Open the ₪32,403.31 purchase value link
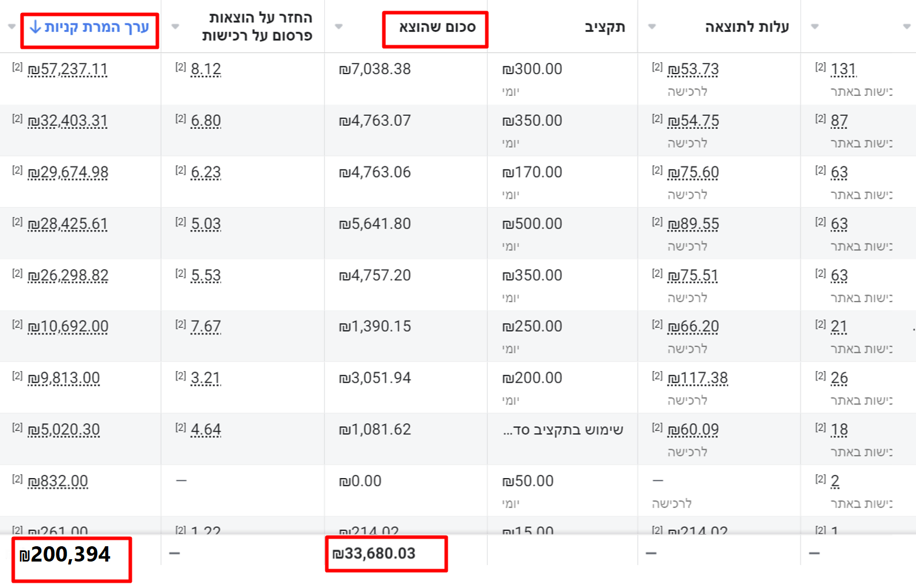 click(68, 121)
